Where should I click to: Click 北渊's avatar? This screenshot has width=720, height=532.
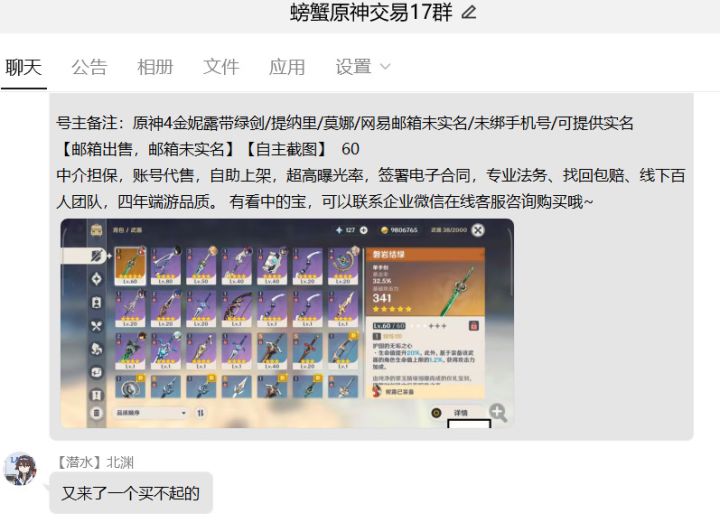pos(20,468)
